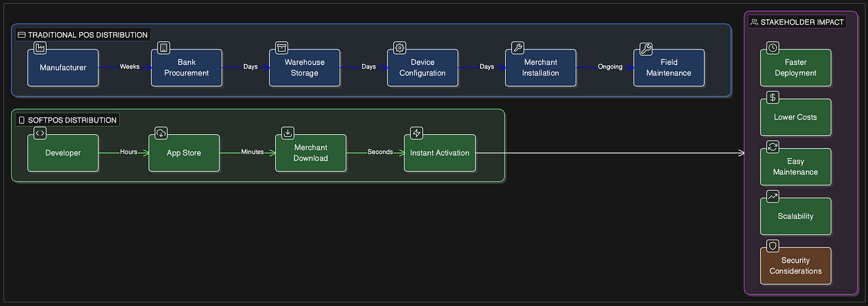Click the cloud download icon on App Store

(161, 133)
